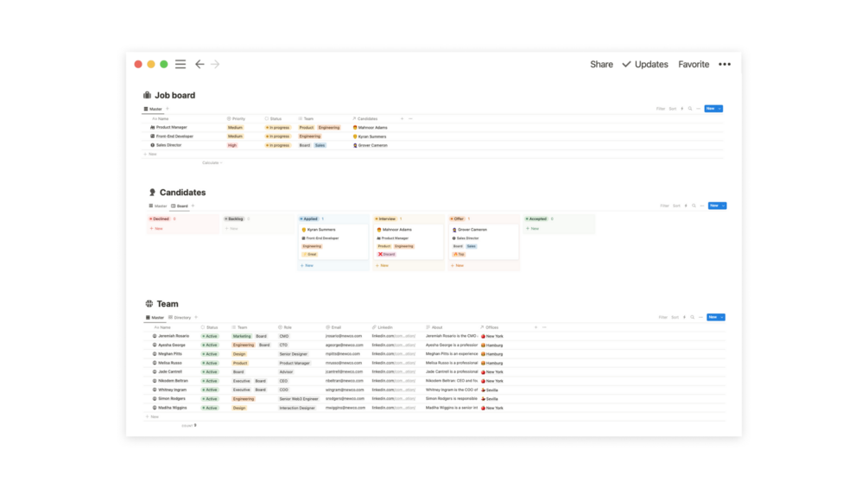Screen dimensions: 868x488
Task: Open the Team table Role column menu
Action: tap(285, 327)
